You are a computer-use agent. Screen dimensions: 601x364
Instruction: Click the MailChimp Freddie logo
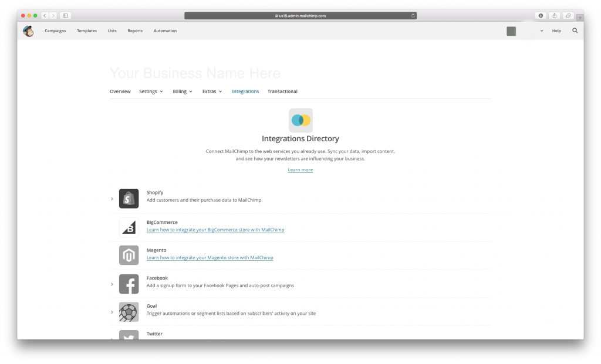[x=28, y=31]
